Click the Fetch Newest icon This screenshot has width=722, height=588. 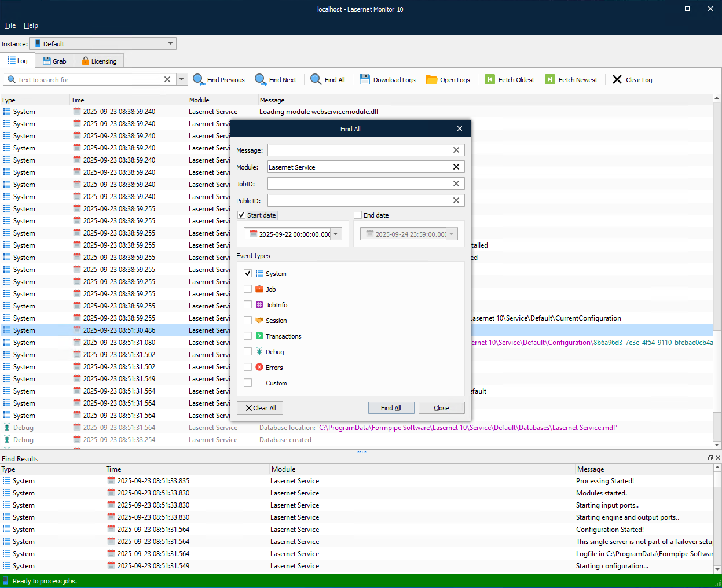[x=550, y=80]
